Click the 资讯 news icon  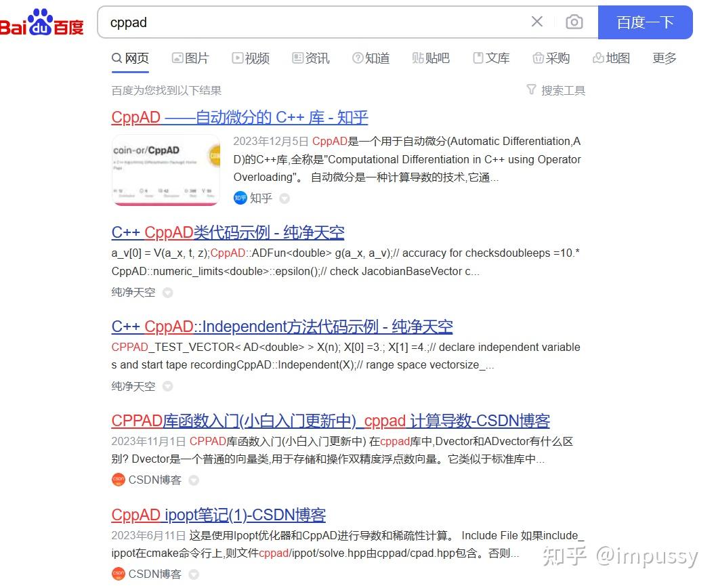pyautogui.click(x=297, y=58)
